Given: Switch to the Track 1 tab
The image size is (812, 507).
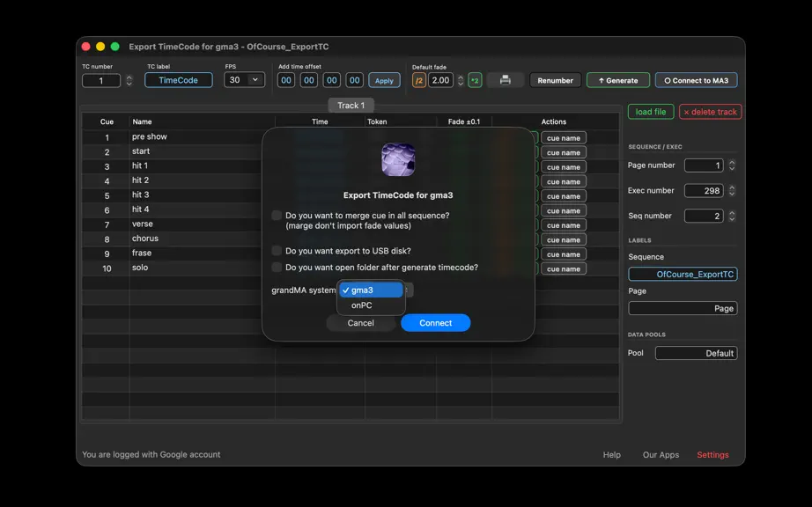Looking at the screenshot, I should click(351, 106).
